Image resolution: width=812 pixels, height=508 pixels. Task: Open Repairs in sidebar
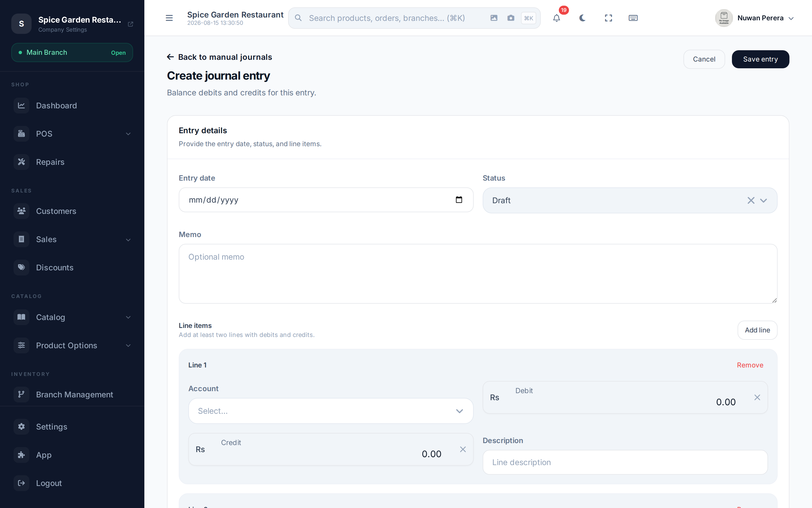tap(72, 162)
